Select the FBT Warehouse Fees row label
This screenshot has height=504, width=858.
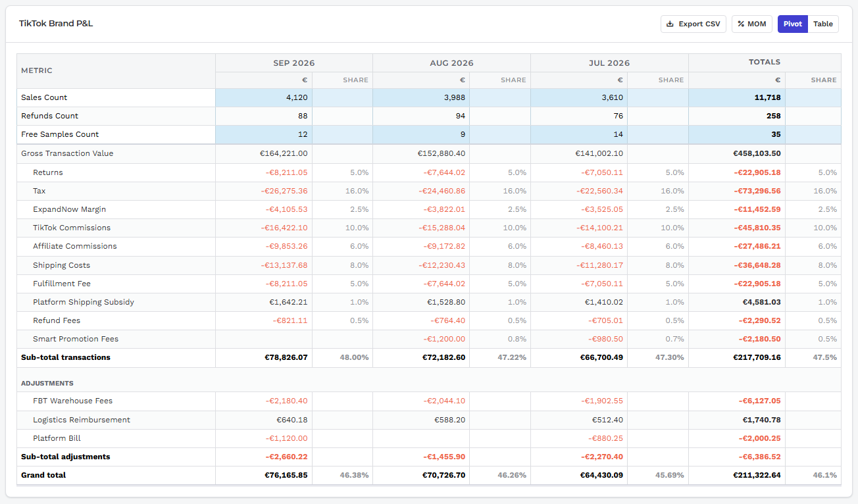tap(73, 401)
